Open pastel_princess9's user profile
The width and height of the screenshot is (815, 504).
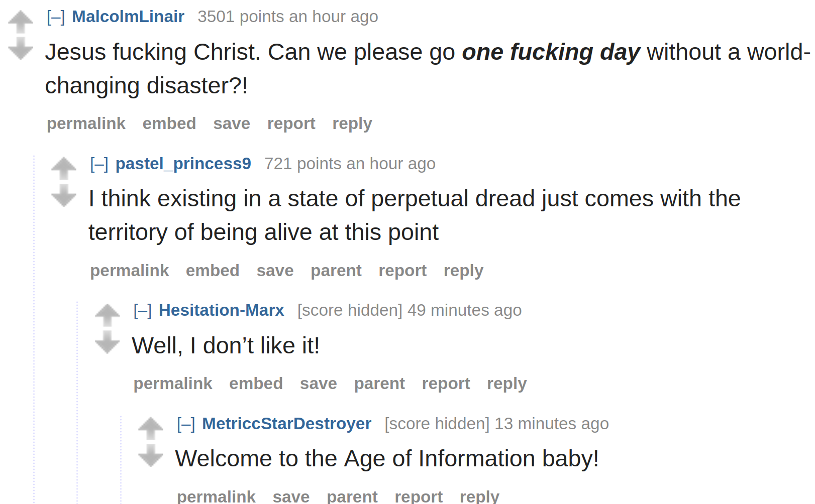coord(183,164)
